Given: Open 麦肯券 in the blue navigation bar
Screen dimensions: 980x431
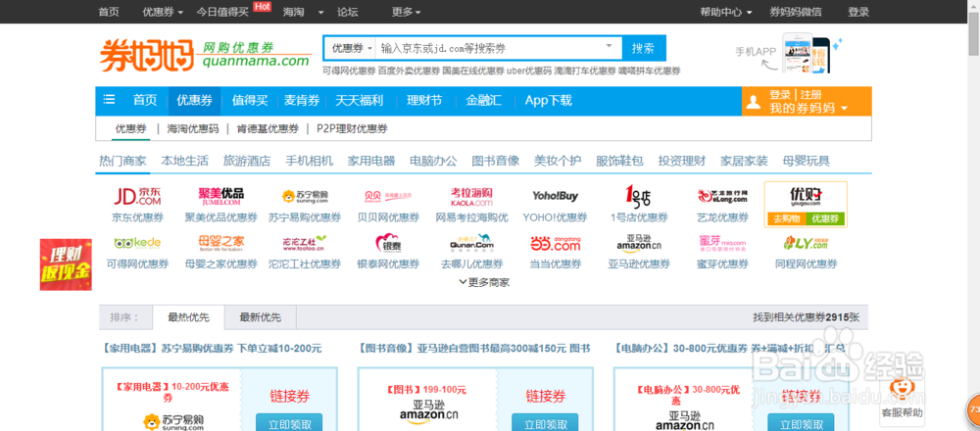Looking at the screenshot, I should [x=302, y=101].
